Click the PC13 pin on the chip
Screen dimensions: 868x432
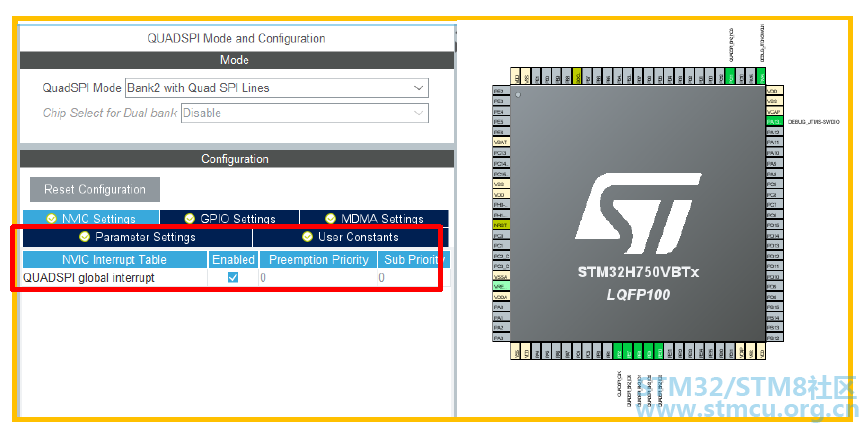[502, 152]
